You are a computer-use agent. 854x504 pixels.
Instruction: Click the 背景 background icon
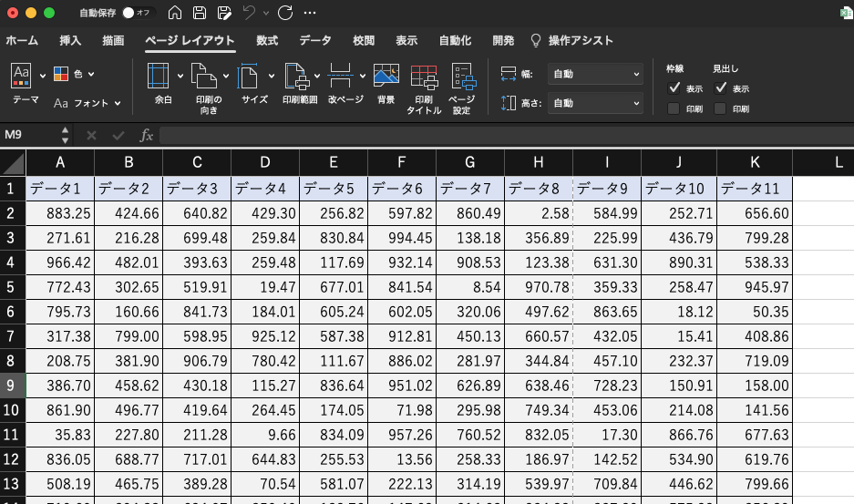click(386, 77)
